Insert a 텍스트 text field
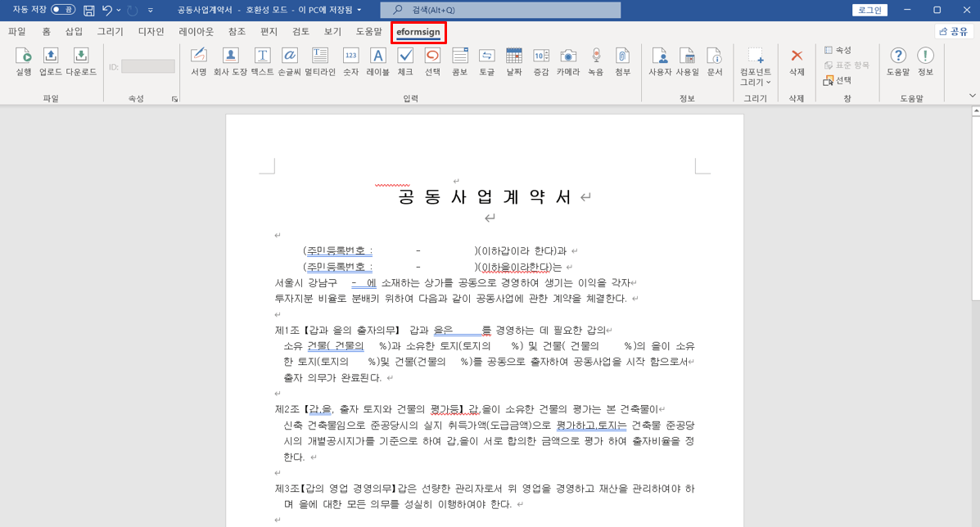 click(x=263, y=62)
